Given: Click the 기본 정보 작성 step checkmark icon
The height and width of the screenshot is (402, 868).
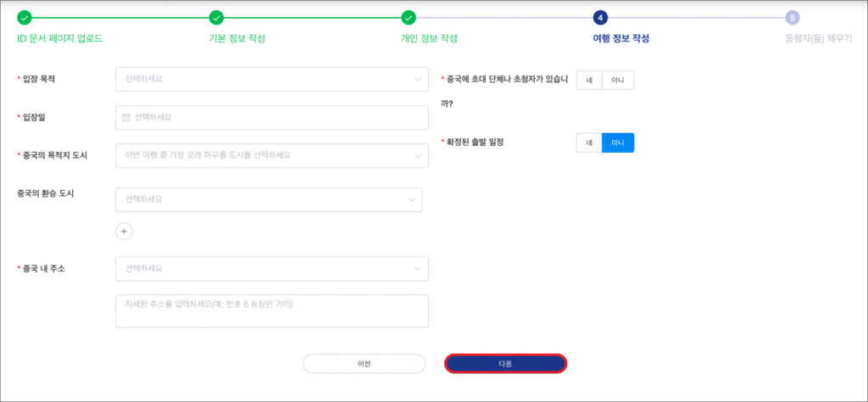Looking at the screenshot, I should click(x=216, y=17).
